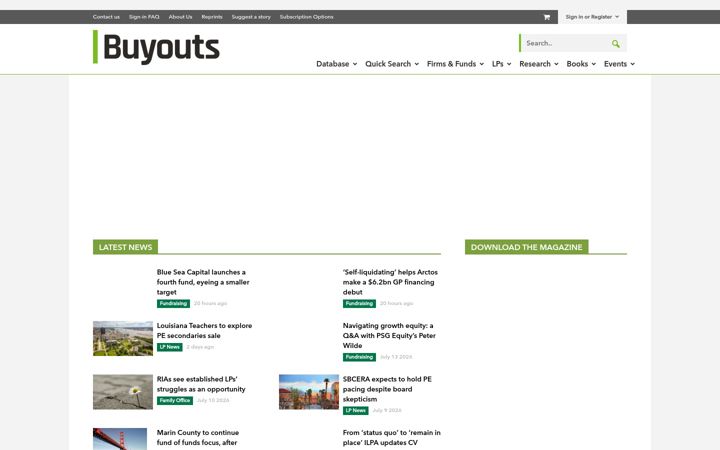Click LP News tag under Louisiana Teachers
The width and height of the screenshot is (720, 450).
point(169,347)
